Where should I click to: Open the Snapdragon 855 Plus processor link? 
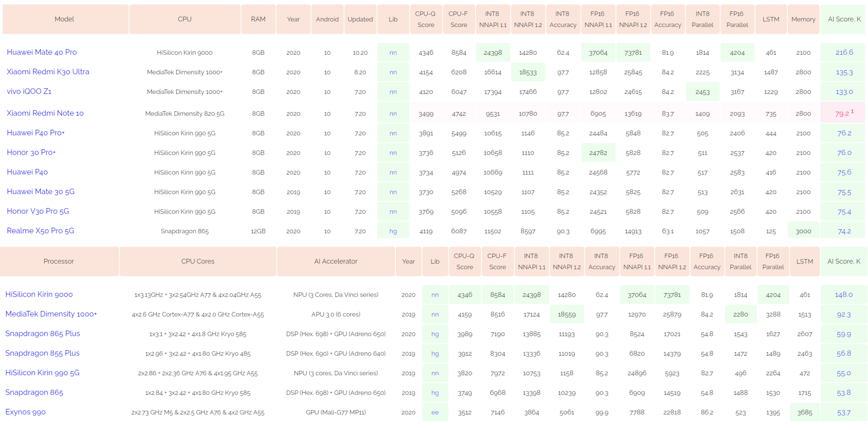(x=43, y=353)
